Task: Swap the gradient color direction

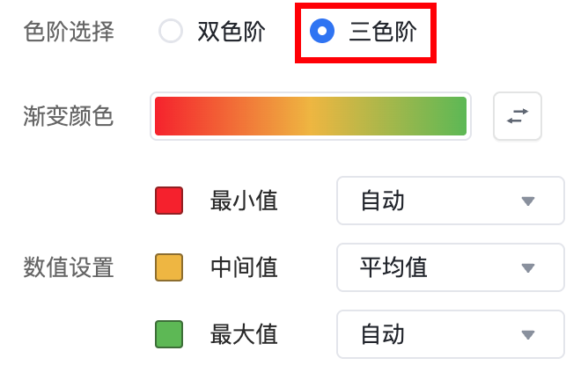Action: [x=518, y=116]
